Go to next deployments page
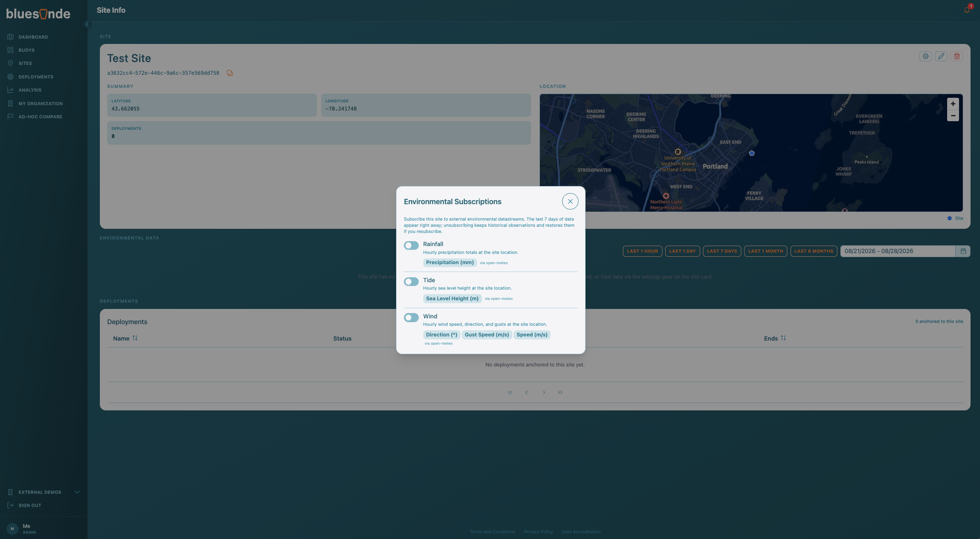Viewport: 980px width, 539px height. (544, 392)
